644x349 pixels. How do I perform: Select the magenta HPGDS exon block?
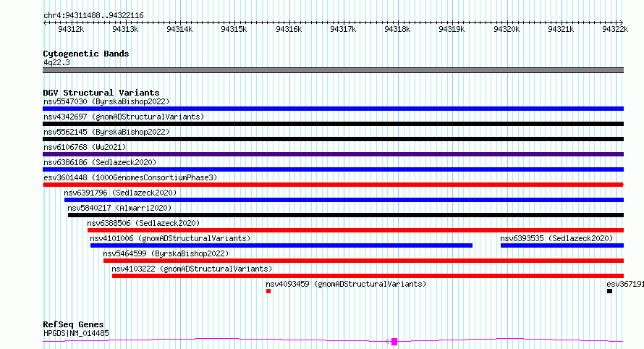click(394, 342)
